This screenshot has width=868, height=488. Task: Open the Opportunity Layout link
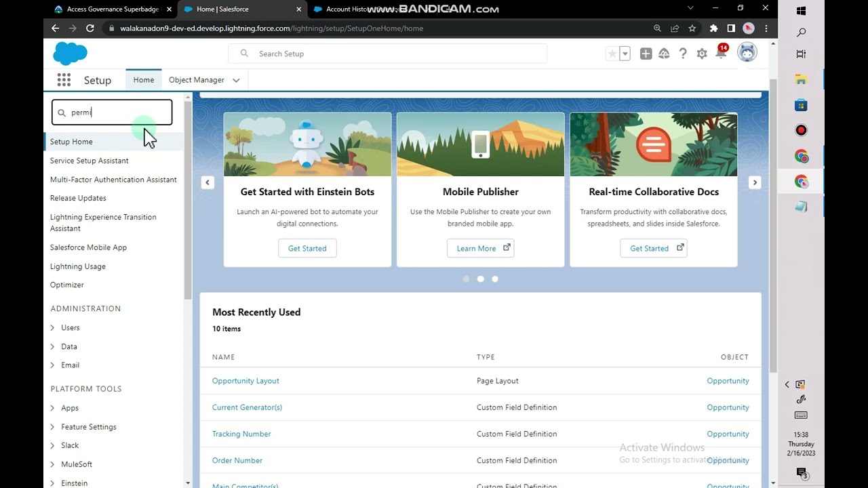[x=245, y=381]
